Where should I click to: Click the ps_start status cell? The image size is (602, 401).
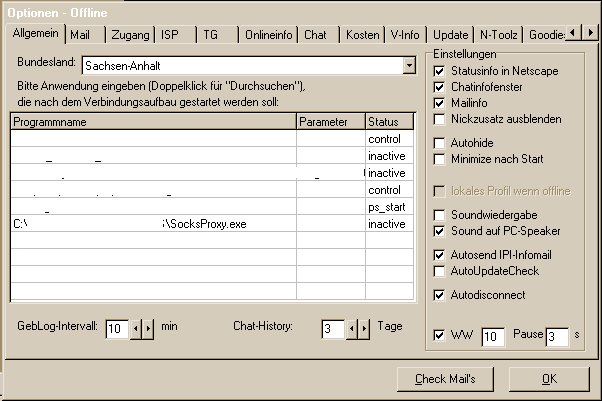coord(390,207)
